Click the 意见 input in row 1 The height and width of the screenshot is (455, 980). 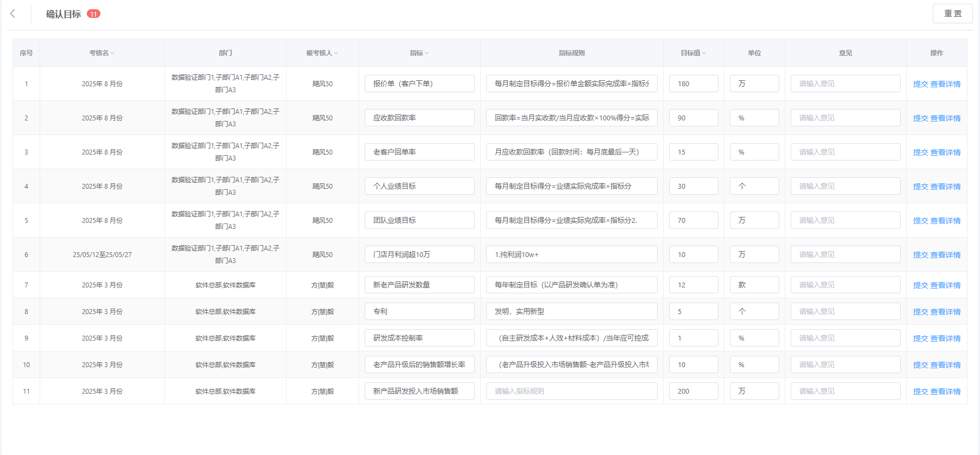pyautogui.click(x=845, y=84)
